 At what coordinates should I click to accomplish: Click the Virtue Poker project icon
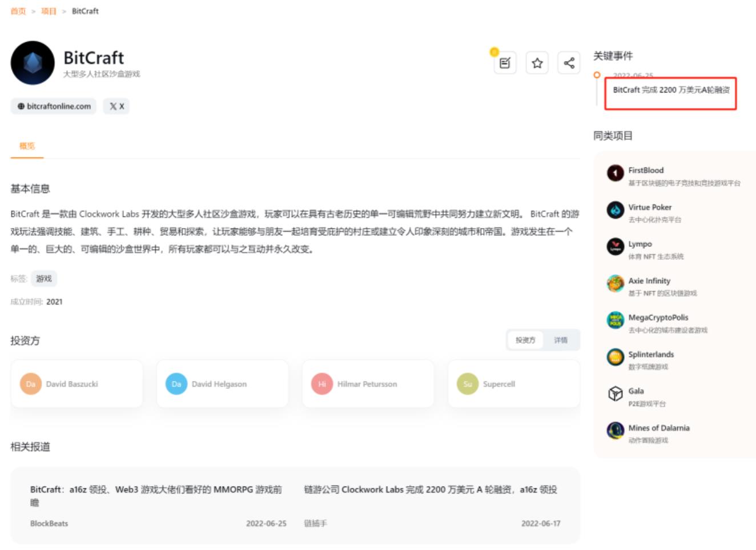[x=615, y=210]
